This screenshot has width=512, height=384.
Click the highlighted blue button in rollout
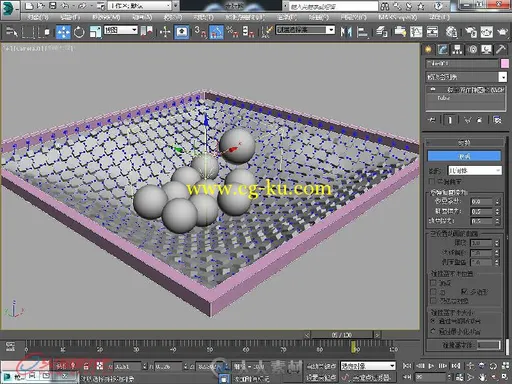[464, 156]
